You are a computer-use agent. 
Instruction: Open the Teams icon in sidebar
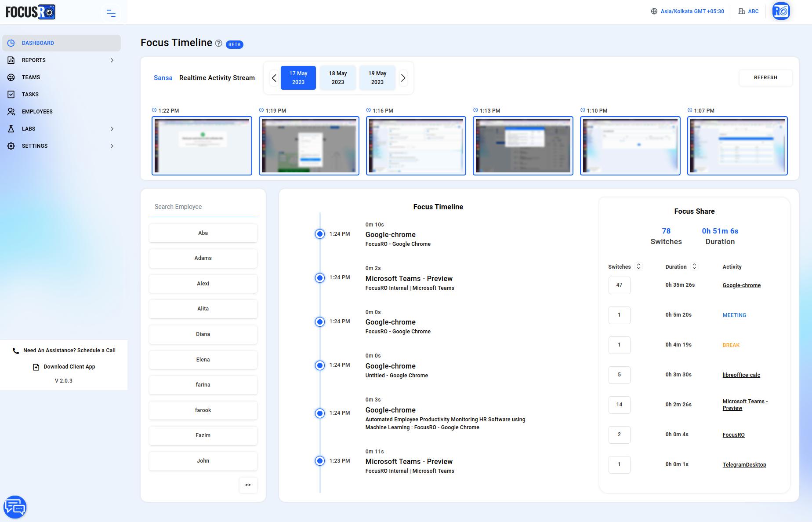tap(11, 77)
